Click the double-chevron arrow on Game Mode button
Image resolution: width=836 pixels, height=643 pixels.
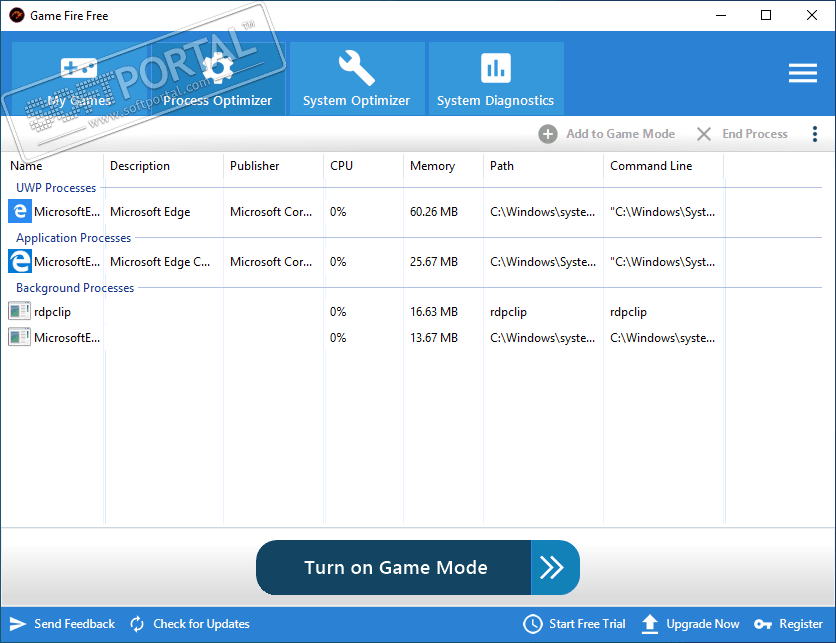[552, 567]
